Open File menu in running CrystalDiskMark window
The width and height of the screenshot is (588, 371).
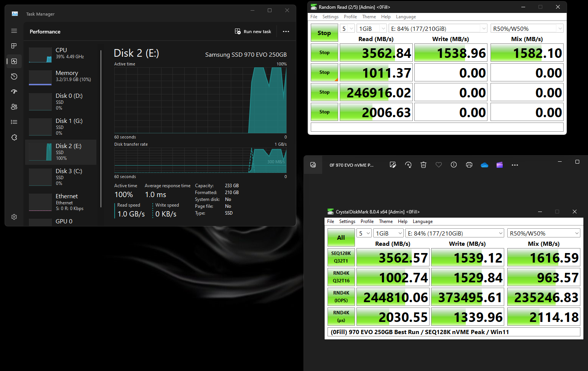coord(314,17)
